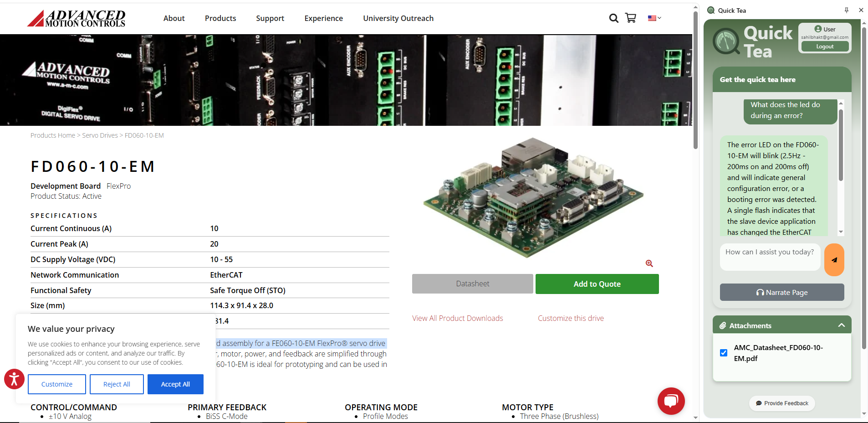Viewport: 868px width, 423px height.
Task: Click the FD060-10-EM board product image
Action: coord(533,198)
